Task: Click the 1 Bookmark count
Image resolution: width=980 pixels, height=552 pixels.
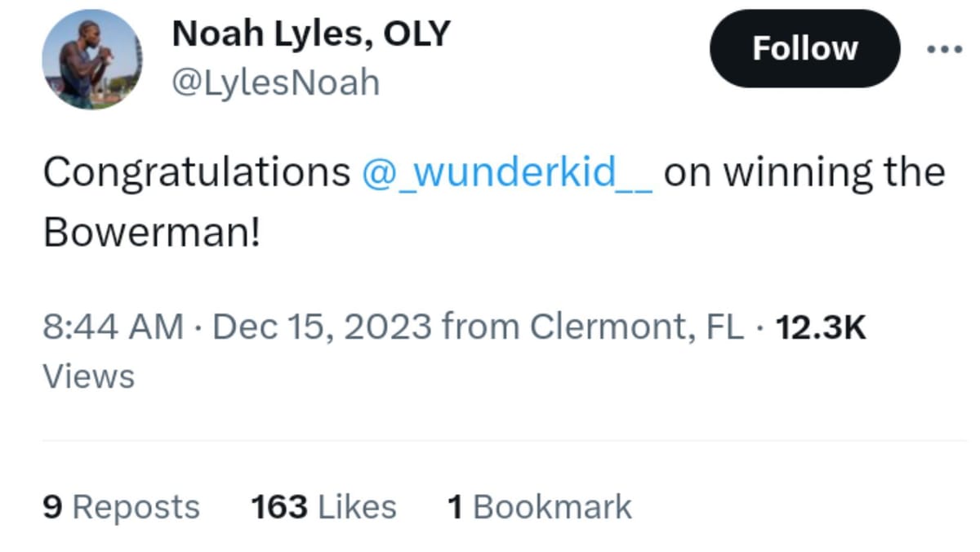Action: tap(540, 506)
